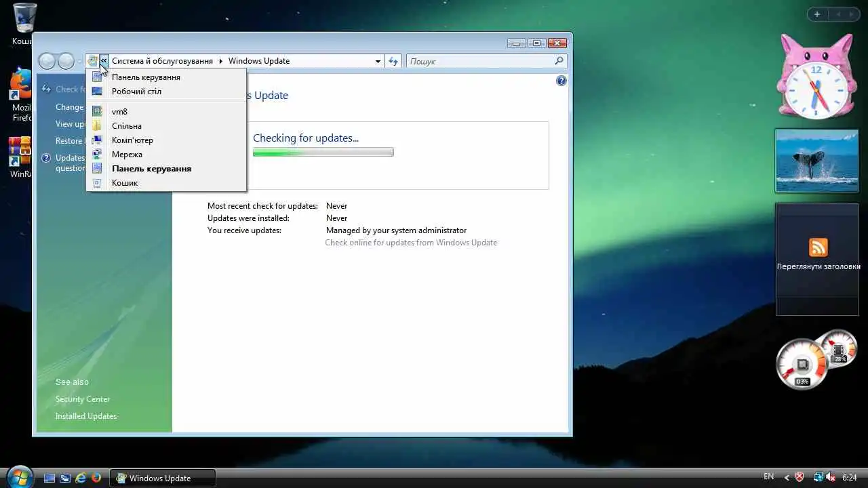Click the EN language indicator
The image size is (868, 488).
point(769,477)
